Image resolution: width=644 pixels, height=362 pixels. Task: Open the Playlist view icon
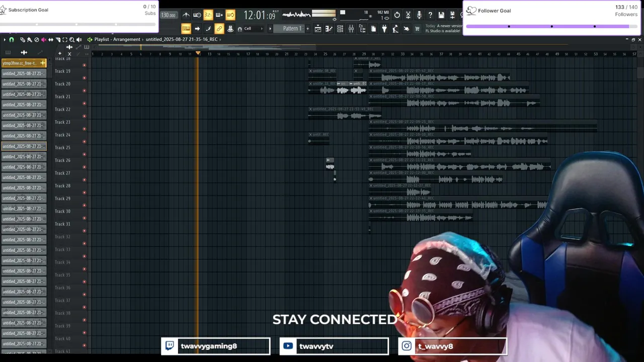318,29
